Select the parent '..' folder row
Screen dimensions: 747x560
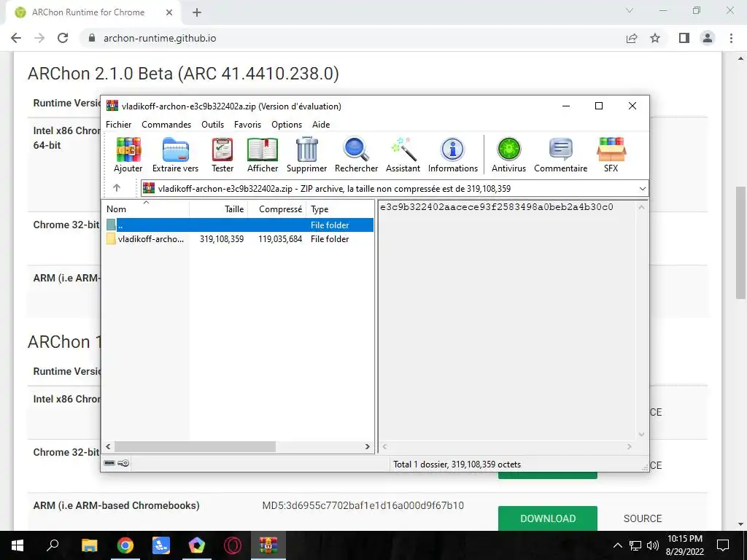click(239, 225)
